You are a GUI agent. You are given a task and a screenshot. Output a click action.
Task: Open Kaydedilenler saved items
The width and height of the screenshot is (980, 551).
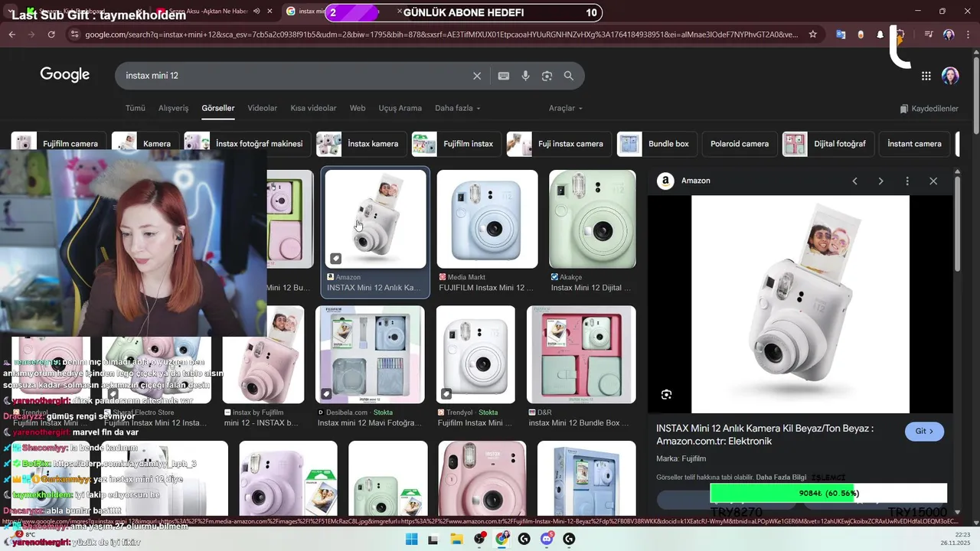coord(929,109)
